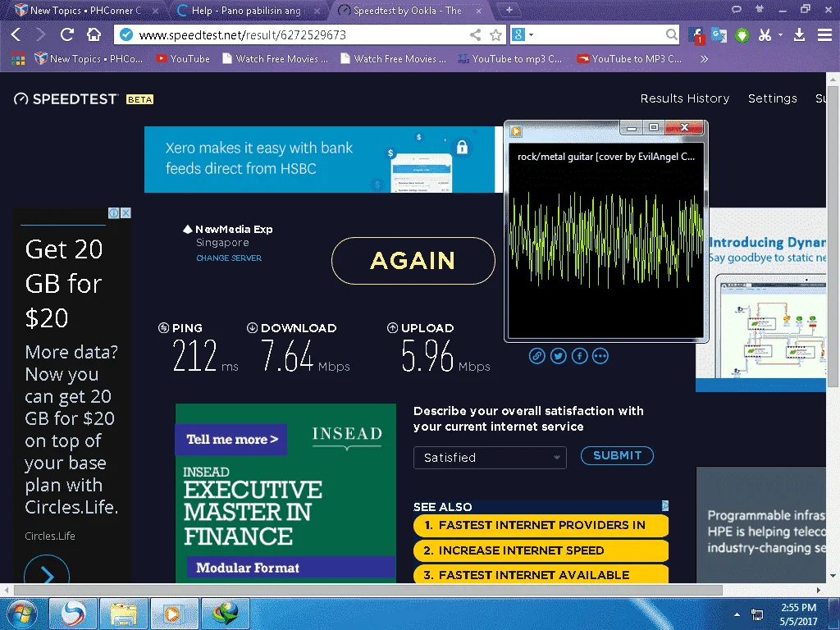Open the browser icon on the taskbar

(73, 614)
